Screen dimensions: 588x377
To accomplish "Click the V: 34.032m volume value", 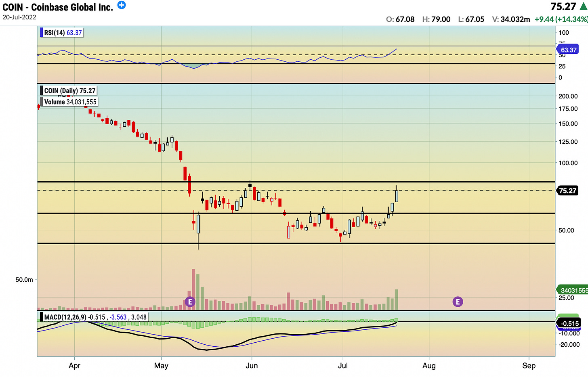I will [x=511, y=19].
